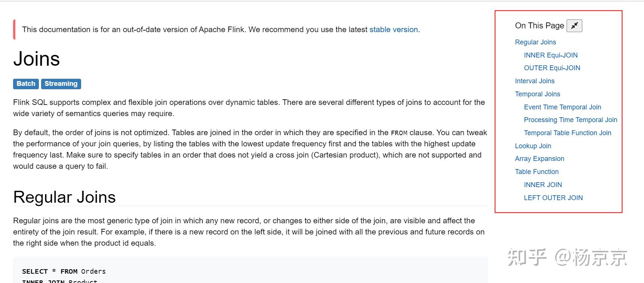Screen dimensions: 644x283
Task: Jump to Temporal Table Function Join
Action: [567, 133]
